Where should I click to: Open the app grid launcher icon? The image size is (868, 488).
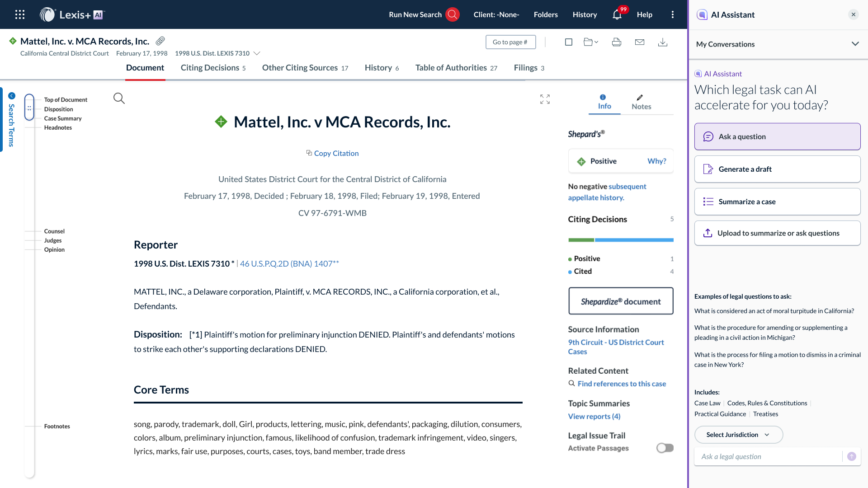point(19,14)
